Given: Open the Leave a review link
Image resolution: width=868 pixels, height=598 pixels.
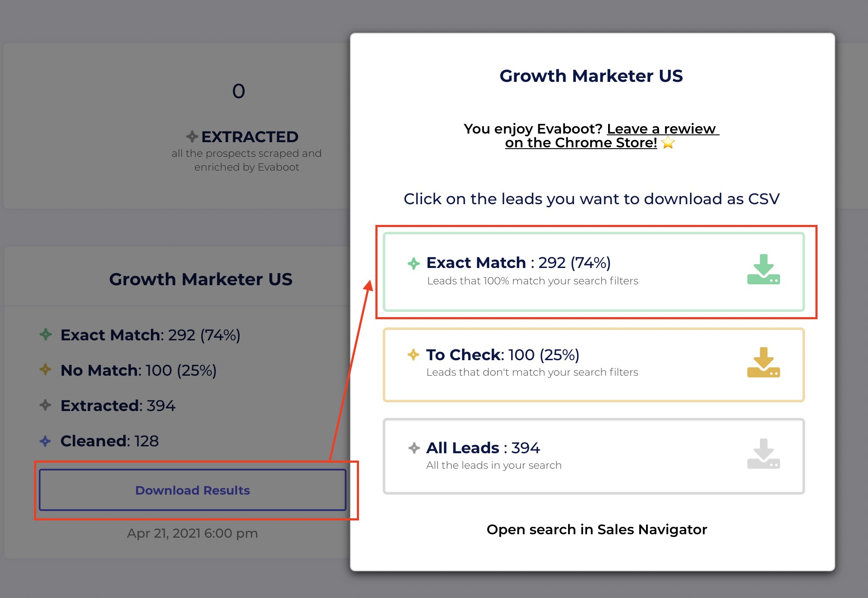Looking at the screenshot, I should click(612, 136).
